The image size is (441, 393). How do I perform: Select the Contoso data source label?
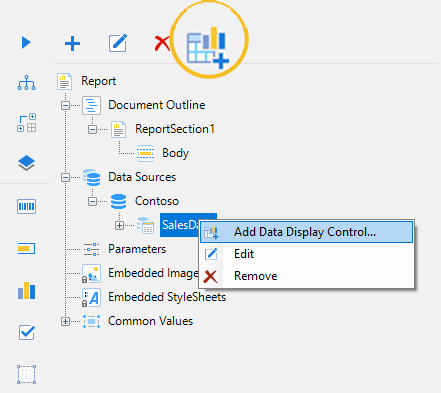[157, 201]
